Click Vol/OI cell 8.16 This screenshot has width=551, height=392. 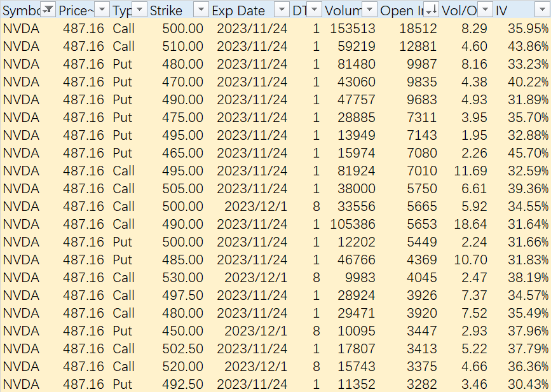pos(474,64)
